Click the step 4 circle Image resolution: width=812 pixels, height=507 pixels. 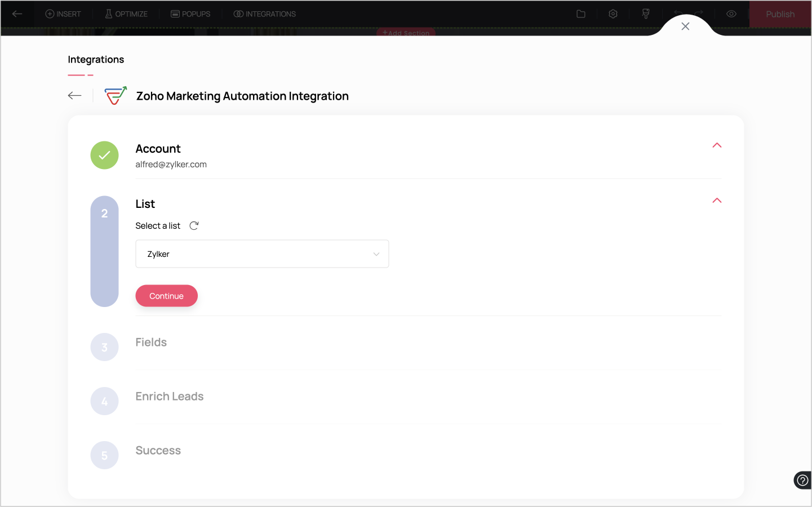(x=105, y=401)
